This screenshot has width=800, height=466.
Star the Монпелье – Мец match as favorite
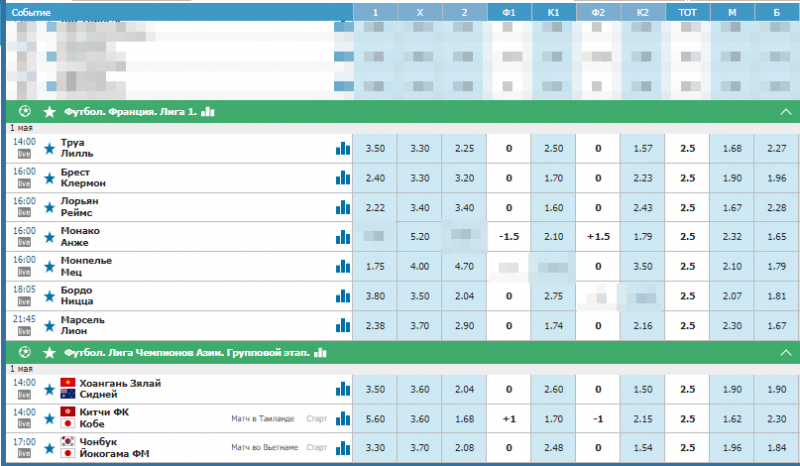pyautogui.click(x=50, y=267)
